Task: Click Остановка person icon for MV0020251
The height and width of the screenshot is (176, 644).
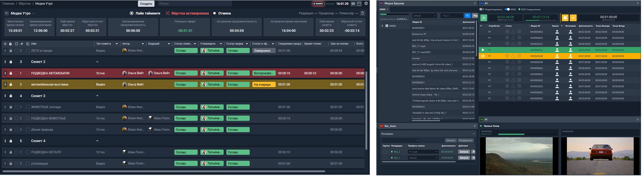Action: pyautogui.click(x=571, y=44)
